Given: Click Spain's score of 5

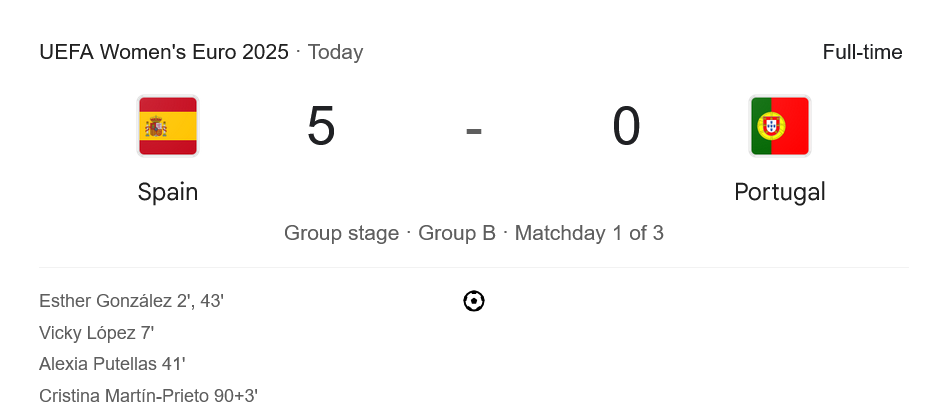Looking at the screenshot, I should 321,127.
